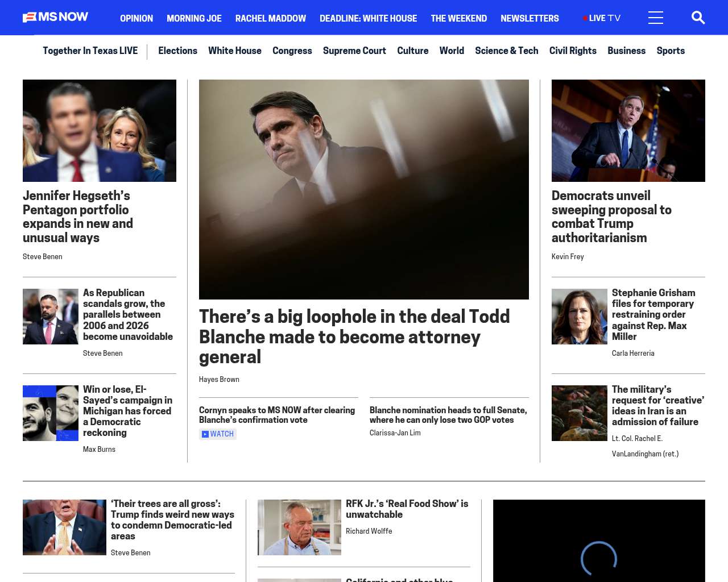Viewport: 728px width, 582px height.
Task: Read the 2006 and 2026 parallels story
Action: tap(128, 314)
